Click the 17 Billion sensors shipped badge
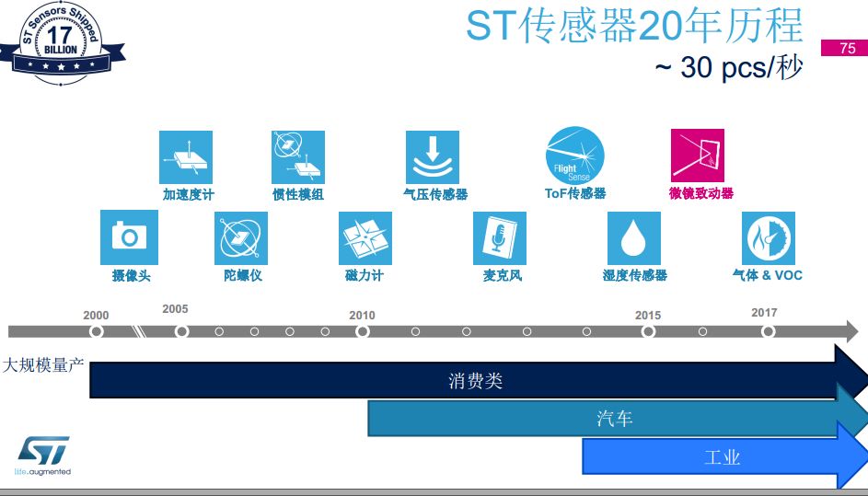Viewport: 868px width, 496px height. pyautogui.click(x=61, y=43)
